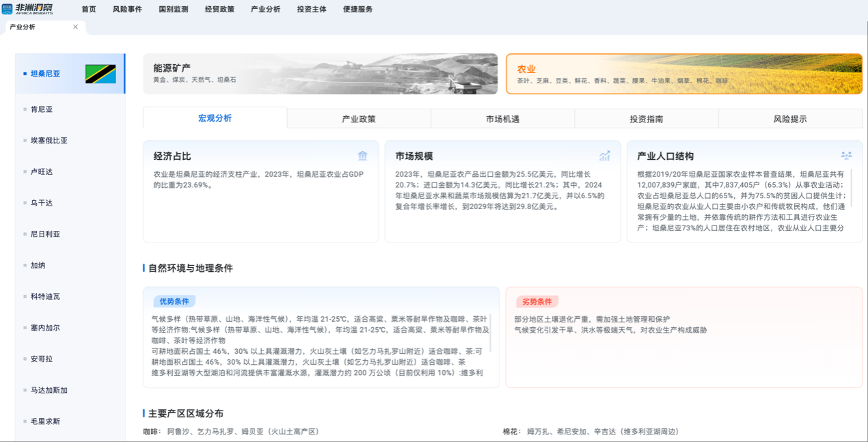Show the 风险提示 tab

(790, 119)
